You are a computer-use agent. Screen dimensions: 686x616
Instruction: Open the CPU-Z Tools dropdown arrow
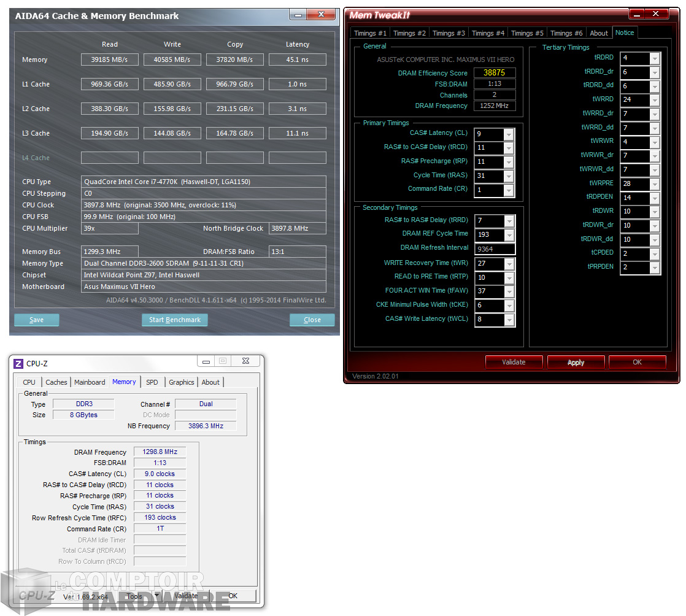point(156,595)
